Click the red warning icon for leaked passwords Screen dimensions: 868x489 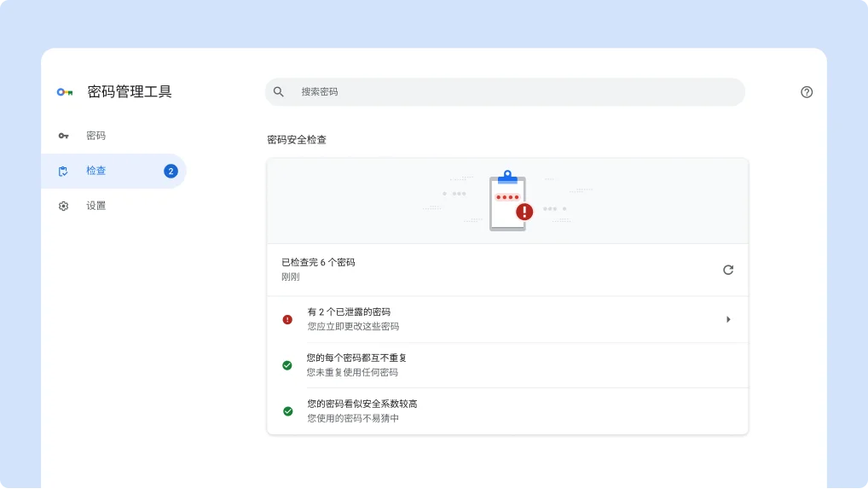pyautogui.click(x=287, y=319)
